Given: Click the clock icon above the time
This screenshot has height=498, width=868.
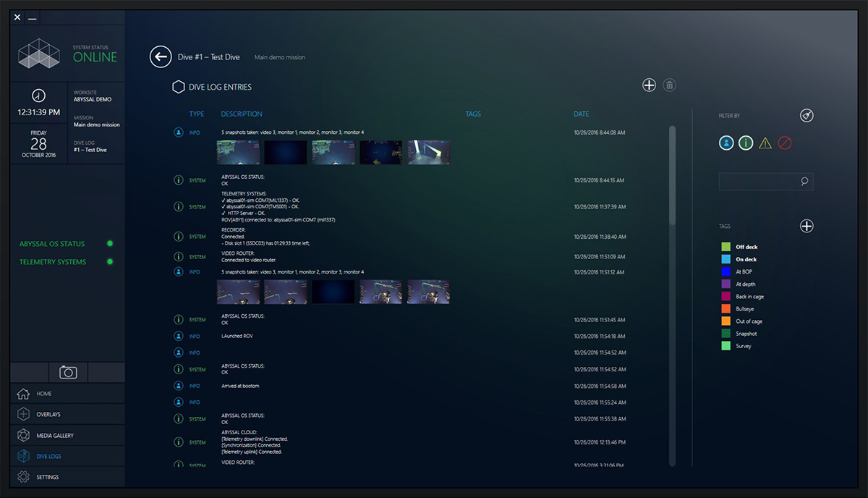Looking at the screenshot, I should (38, 96).
